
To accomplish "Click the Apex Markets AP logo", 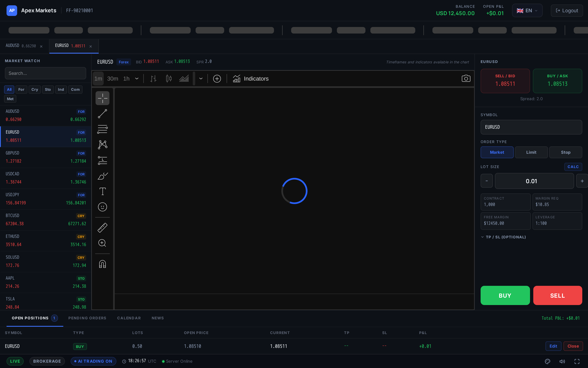I will pyautogui.click(x=12, y=10).
